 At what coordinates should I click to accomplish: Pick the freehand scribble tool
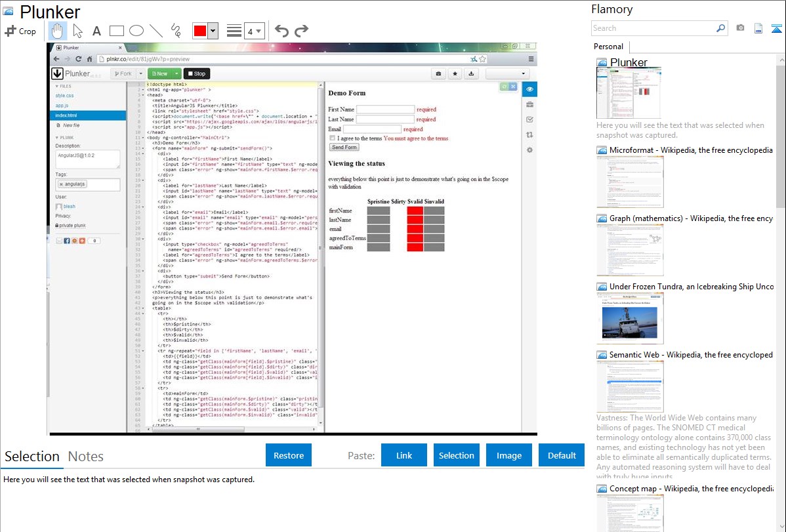click(176, 31)
